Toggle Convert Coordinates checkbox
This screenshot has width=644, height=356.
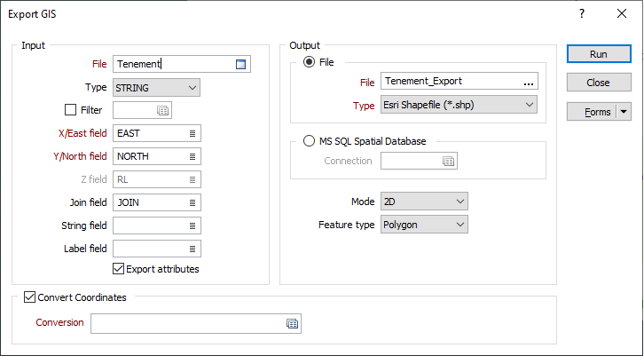[x=29, y=297]
